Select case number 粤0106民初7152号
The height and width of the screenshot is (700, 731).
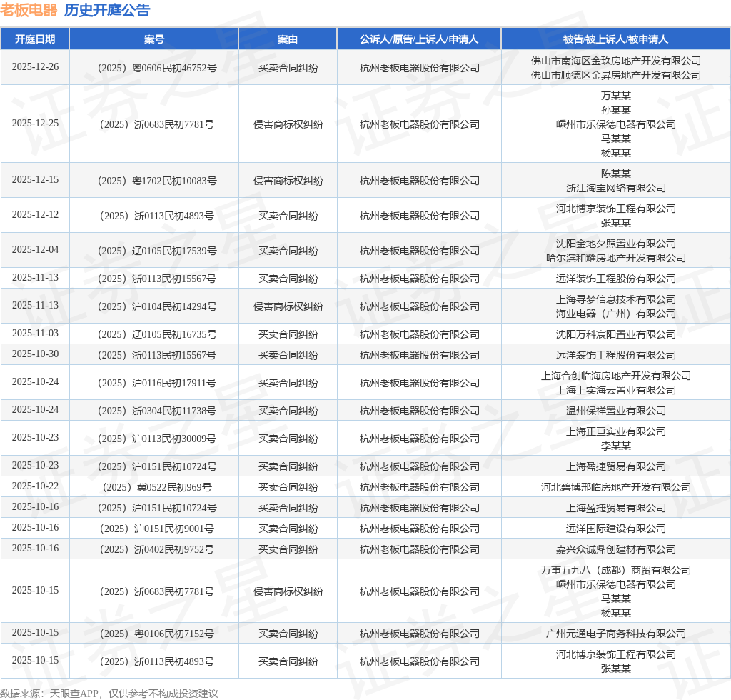(x=174, y=634)
